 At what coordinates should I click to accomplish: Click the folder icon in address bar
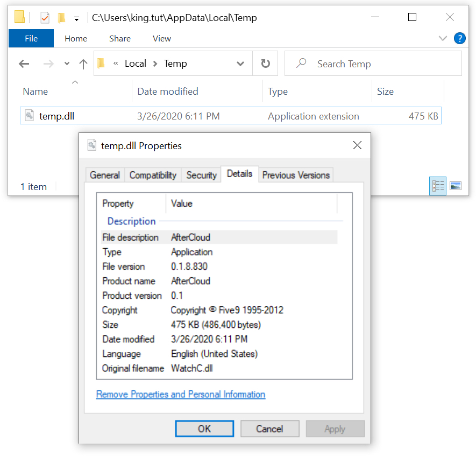pos(101,64)
